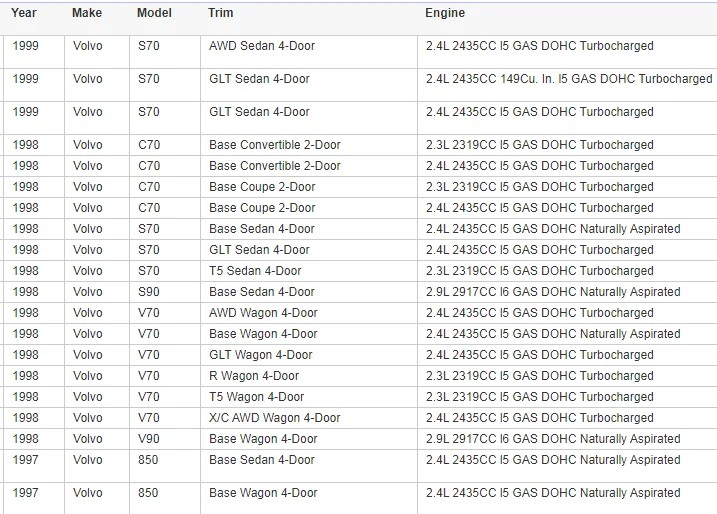Click Volvo in the T5 Wagon row
717x514 pixels.
[88, 397]
